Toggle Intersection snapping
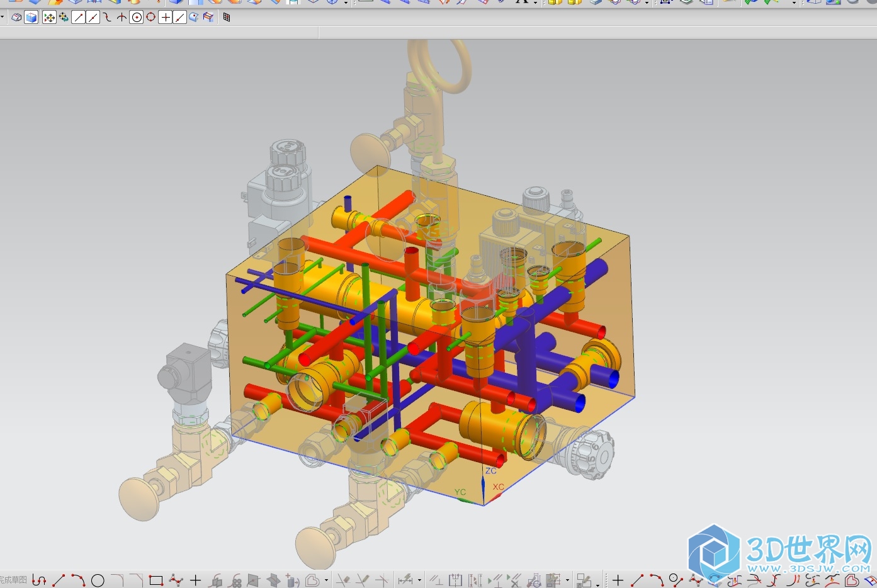The height and width of the screenshot is (588, 877). click(x=122, y=18)
